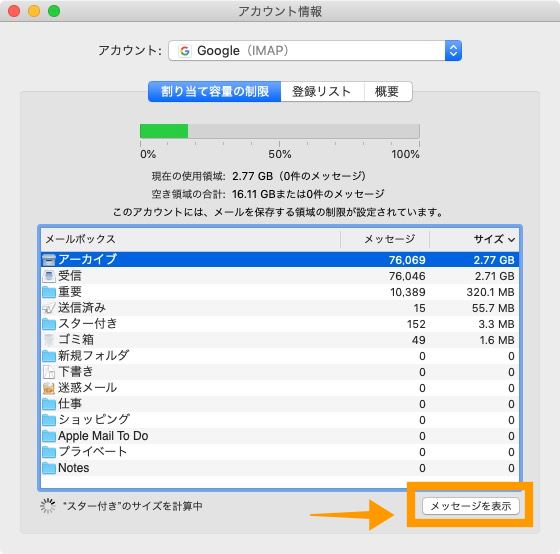The height and width of the screenshot is (554, 560).
Task: Select the 送信済み mailbox name
Action: click(82, 308)
